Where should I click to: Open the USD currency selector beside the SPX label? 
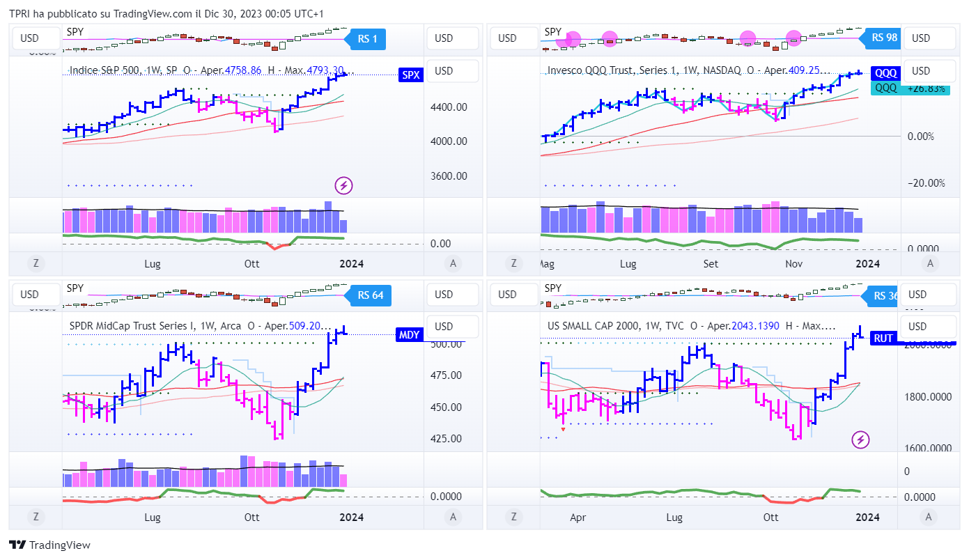tap(452, 71)
